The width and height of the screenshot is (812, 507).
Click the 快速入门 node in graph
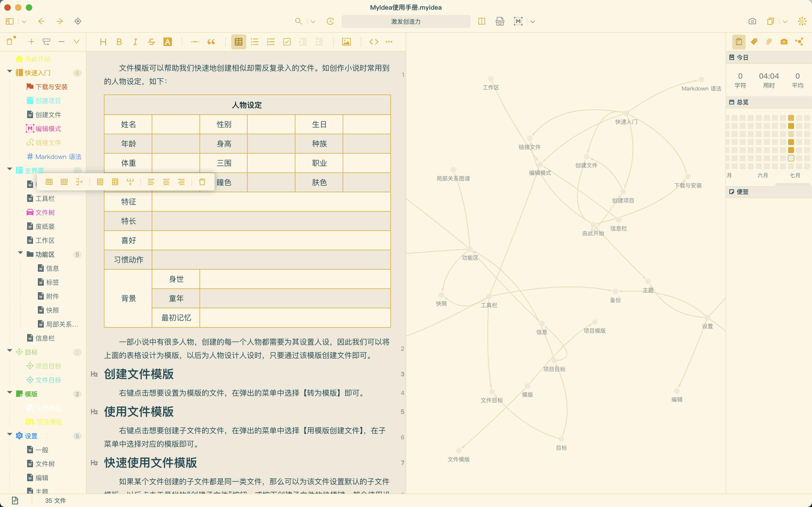pyautogui.click(x=626, y=113)
